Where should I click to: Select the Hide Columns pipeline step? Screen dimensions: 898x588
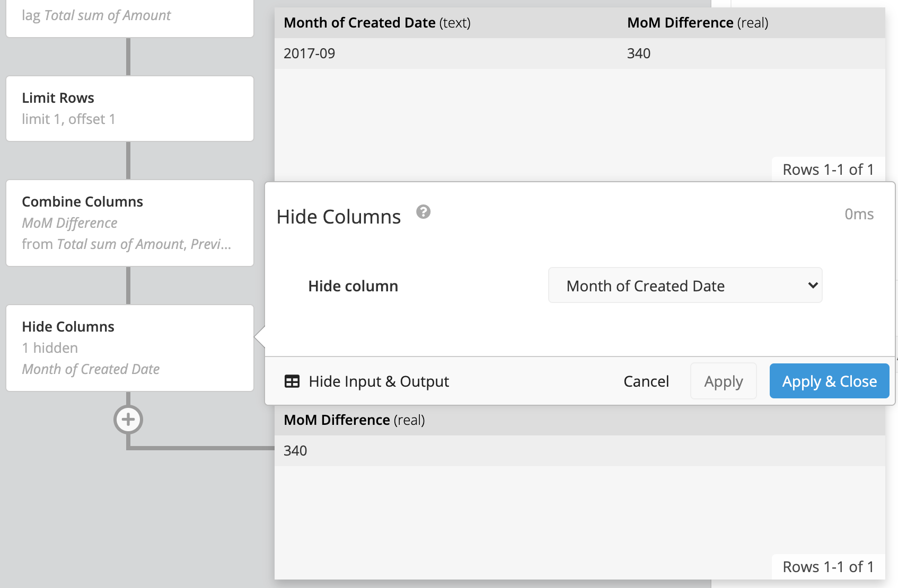[130, 348]
